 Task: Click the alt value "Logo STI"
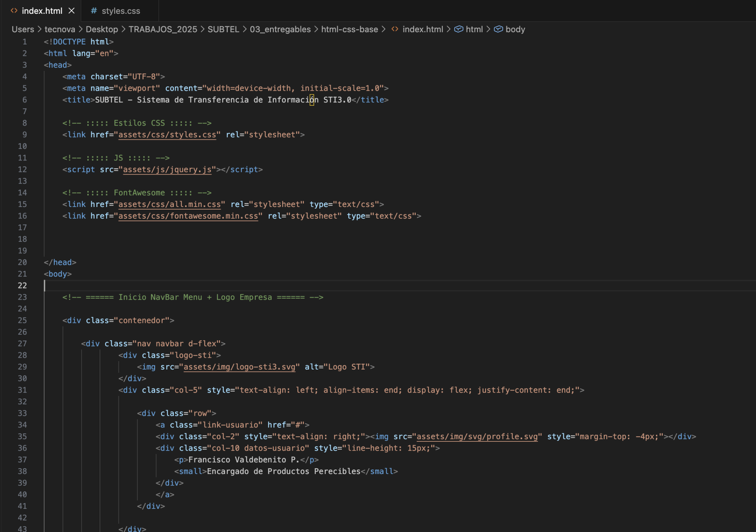[346, 367]
